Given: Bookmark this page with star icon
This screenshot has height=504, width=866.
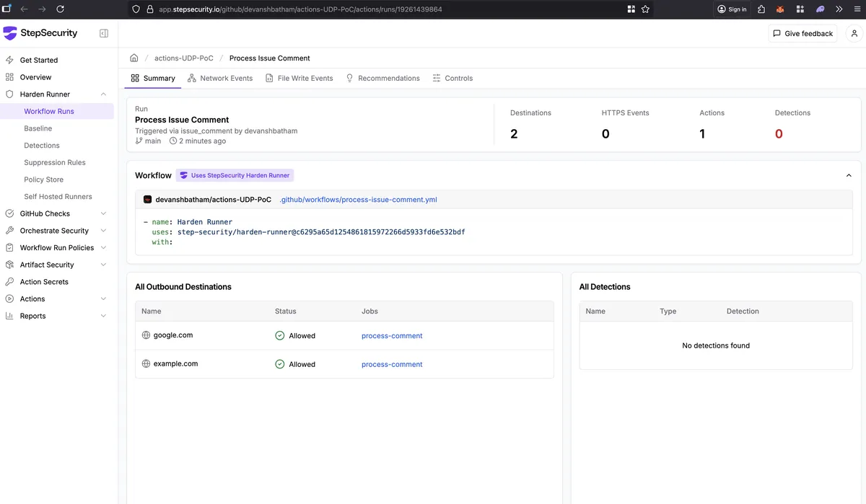Looking at the screenshot, I should click(x=645, y=9).
